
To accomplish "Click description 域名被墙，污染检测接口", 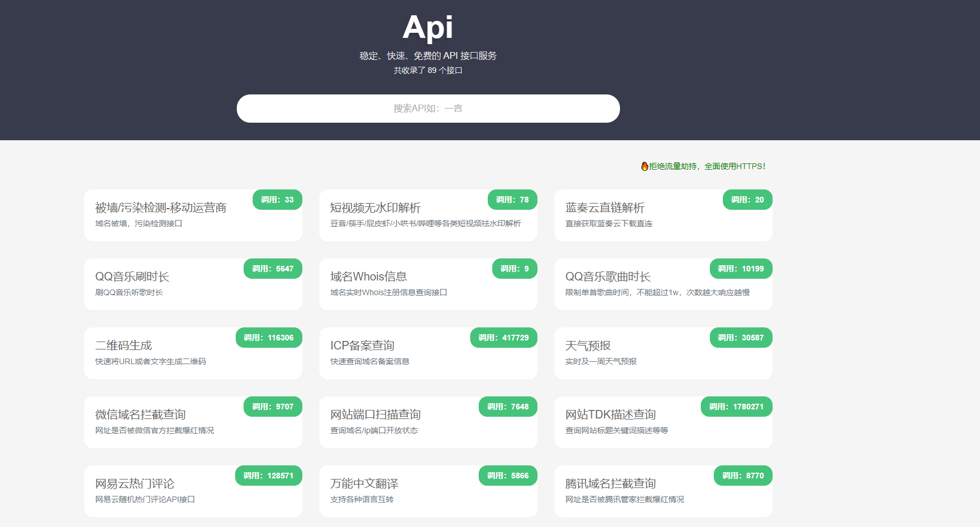I will (138, 224).
